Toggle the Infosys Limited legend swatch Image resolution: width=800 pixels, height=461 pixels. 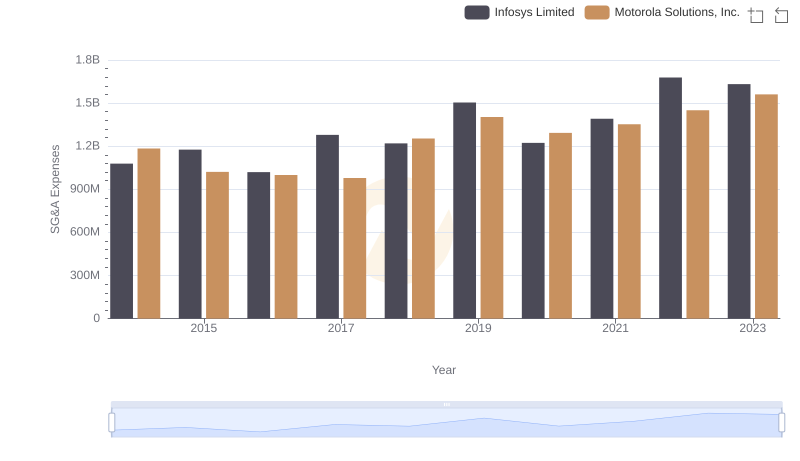coord(477,12)
